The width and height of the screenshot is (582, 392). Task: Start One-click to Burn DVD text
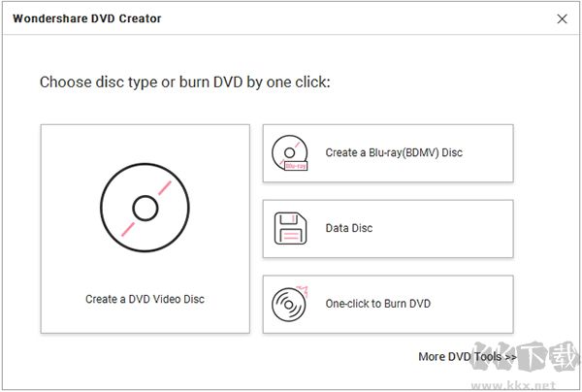pyautogui.click(x=377, y=304)
